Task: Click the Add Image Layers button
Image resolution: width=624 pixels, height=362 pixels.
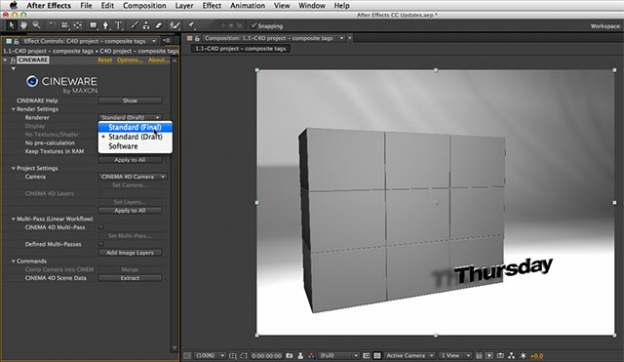Action: 130,253
